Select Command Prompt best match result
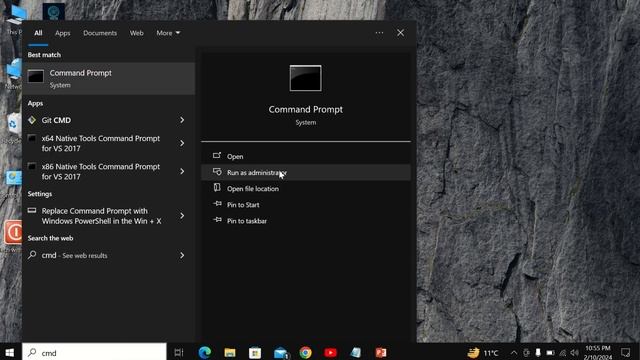 tap(109, 78)
